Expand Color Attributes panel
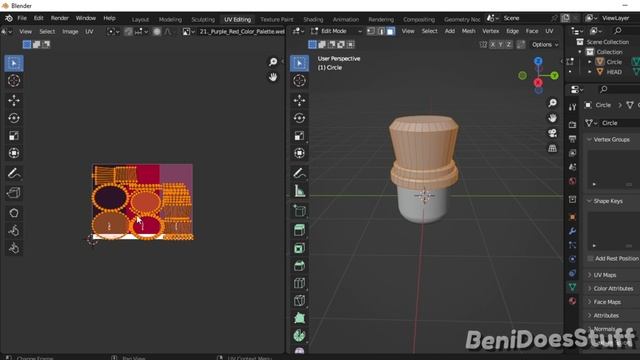This screenshot has height=360, width=640. [613, 289]
